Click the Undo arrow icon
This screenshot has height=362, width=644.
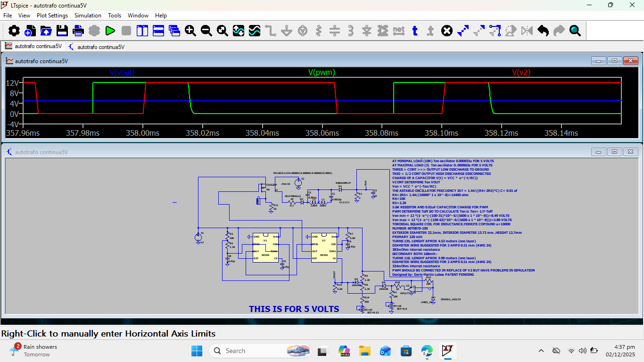543,31
